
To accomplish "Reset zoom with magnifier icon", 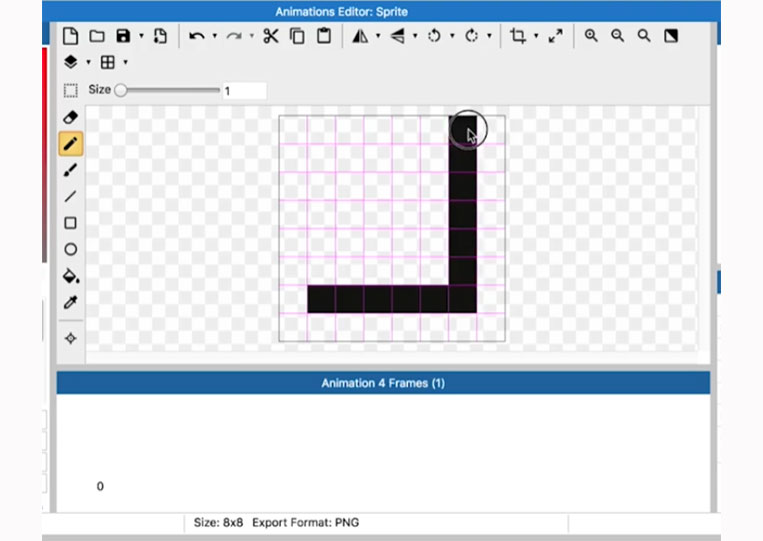I will pos(644,36).
